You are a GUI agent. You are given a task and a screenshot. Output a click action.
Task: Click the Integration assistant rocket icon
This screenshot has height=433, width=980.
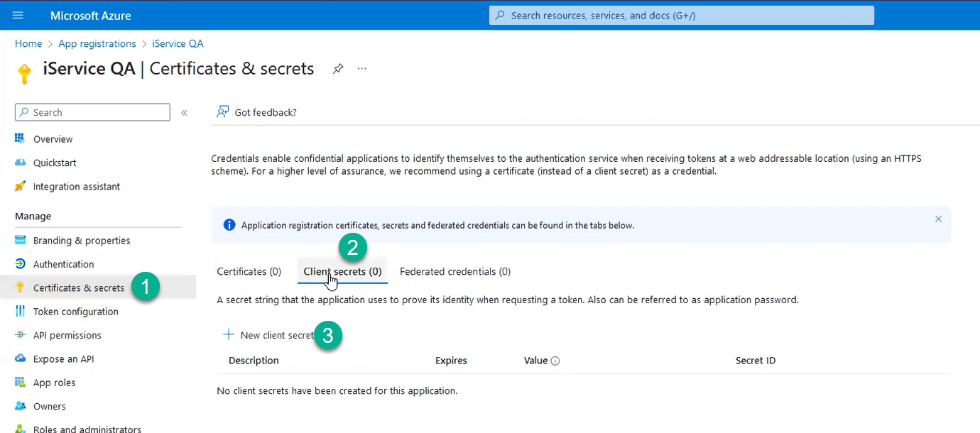20,187
